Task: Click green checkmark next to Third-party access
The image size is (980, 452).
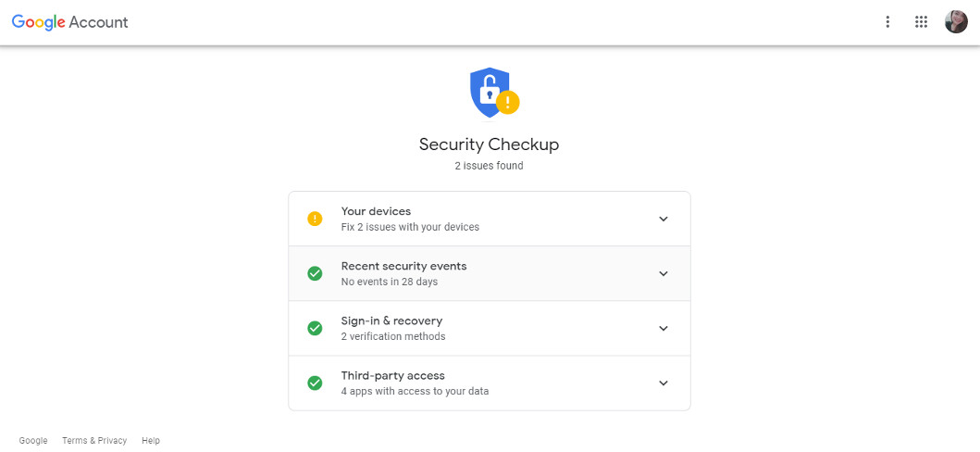Action: [315, 383]
